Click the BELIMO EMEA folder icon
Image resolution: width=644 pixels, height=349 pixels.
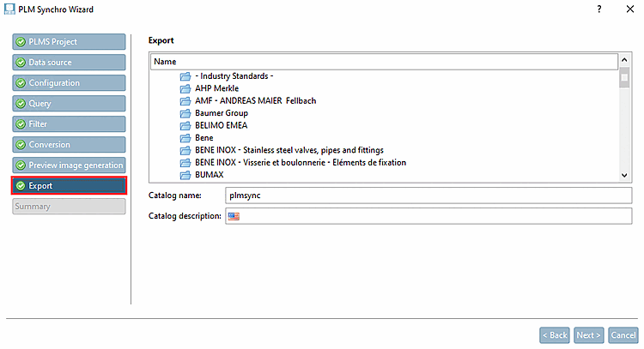tap(185, 125)
